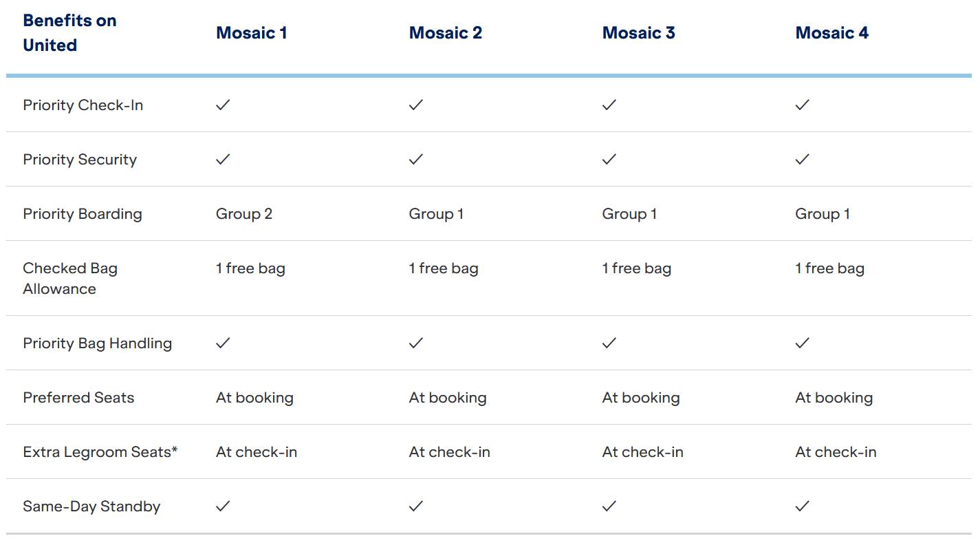
Task: Click the Priority Security checkmark under Mosaic 3
Action: (609, 159)
